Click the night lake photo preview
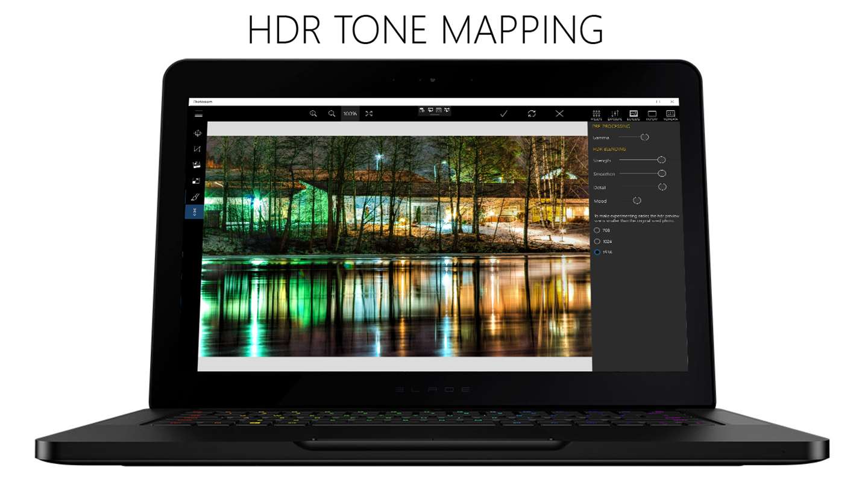Screen dimensions: 868x488 [396, 246]
